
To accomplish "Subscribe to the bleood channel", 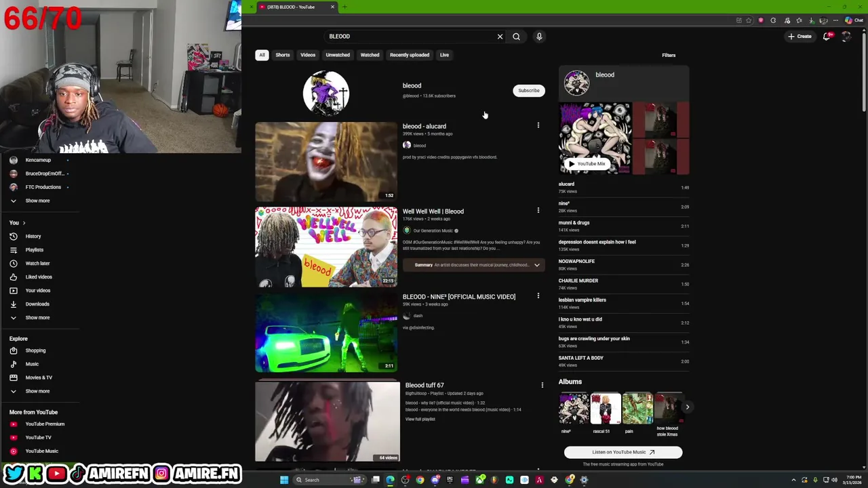I will pos(529,91).
